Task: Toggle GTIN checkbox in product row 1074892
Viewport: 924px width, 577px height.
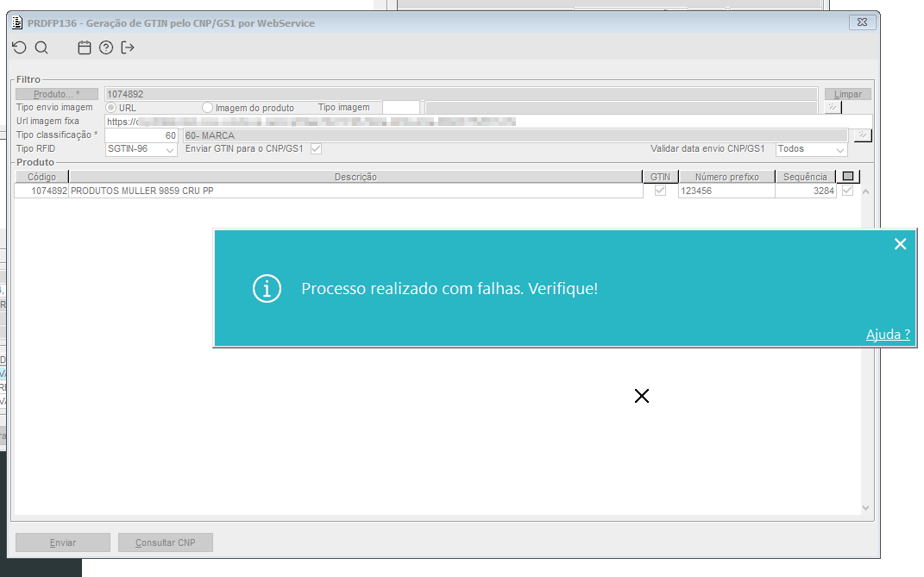Action: tap(660, 191)
